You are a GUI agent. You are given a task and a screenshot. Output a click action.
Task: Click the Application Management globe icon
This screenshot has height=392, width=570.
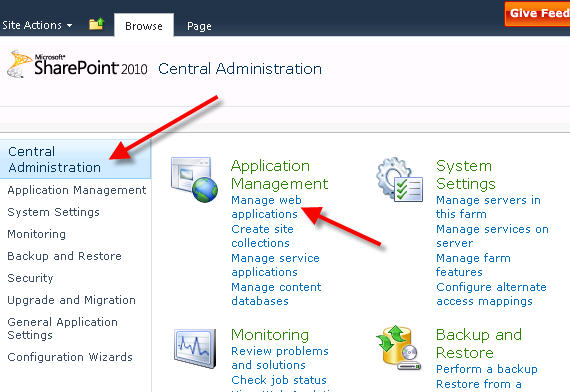click(194, 179)
